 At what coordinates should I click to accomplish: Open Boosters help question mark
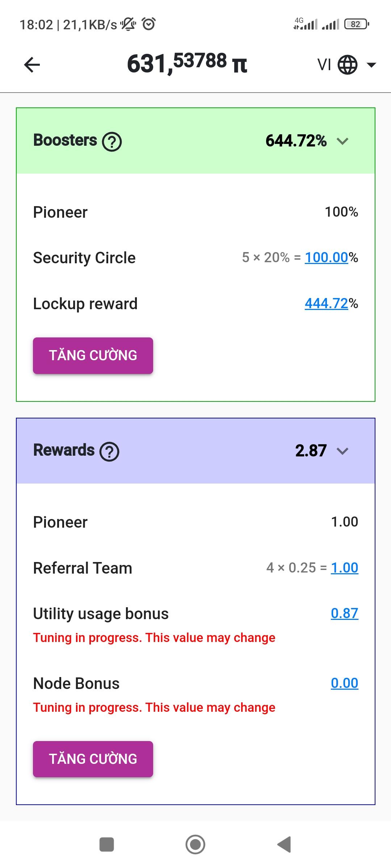[112, 141]
